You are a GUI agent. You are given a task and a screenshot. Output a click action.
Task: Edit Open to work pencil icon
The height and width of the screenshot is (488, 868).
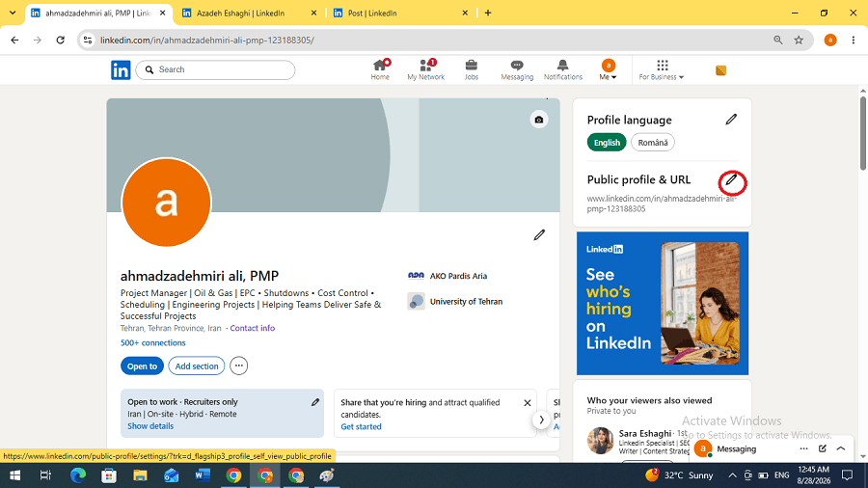tap(315, 402)
